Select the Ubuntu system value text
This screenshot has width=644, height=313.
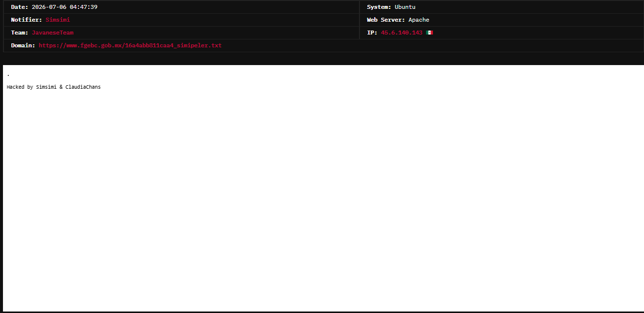pos(405,7)
